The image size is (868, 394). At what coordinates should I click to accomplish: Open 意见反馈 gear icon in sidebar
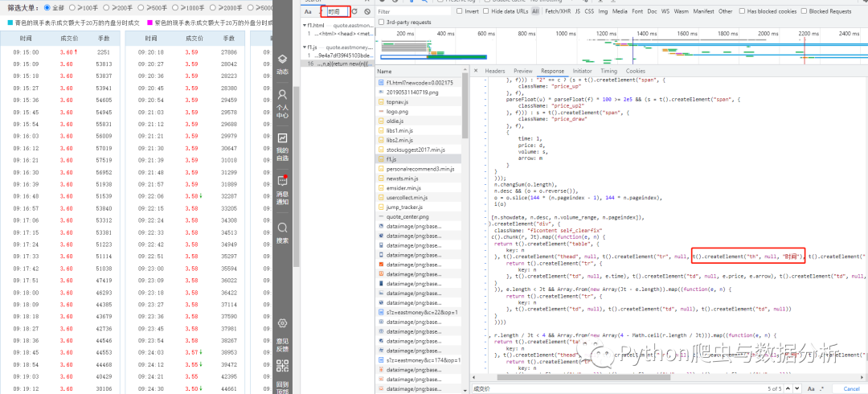282,322
